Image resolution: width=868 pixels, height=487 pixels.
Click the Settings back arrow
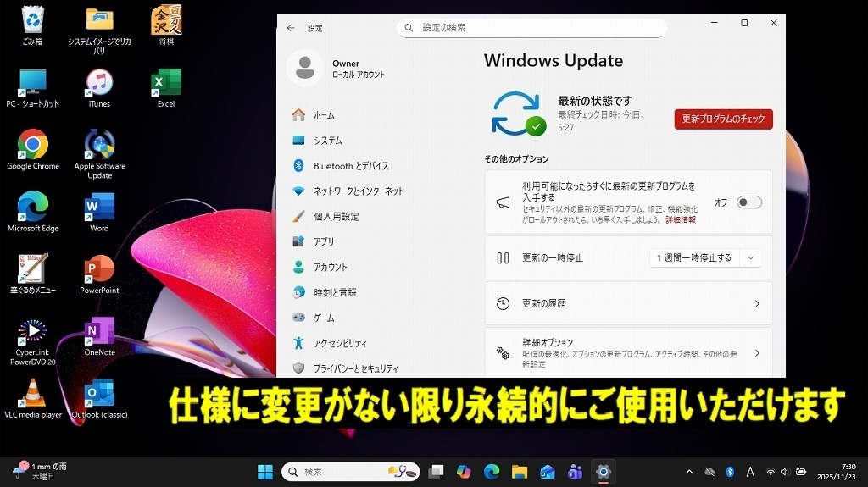[x=292, y=28]
